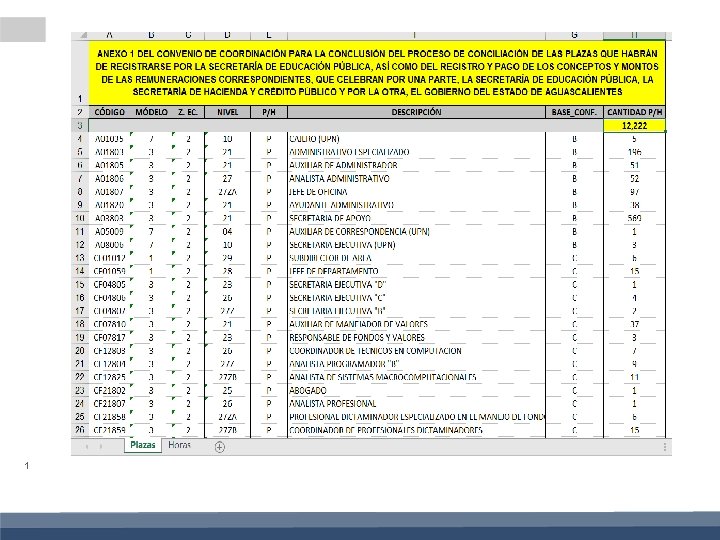Select the CÓDIGO header cell
The image size is (720, 540).
point(109,112)
